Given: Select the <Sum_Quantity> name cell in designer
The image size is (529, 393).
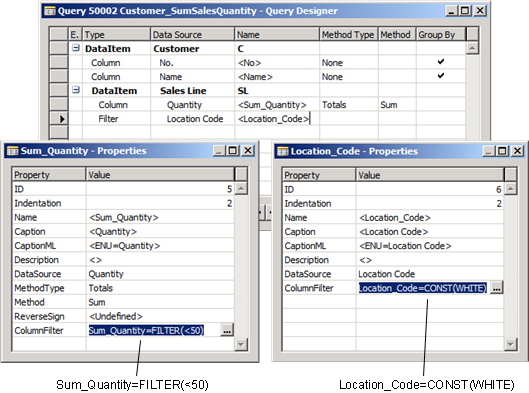Looking at the screenshot, I should 277,105.
